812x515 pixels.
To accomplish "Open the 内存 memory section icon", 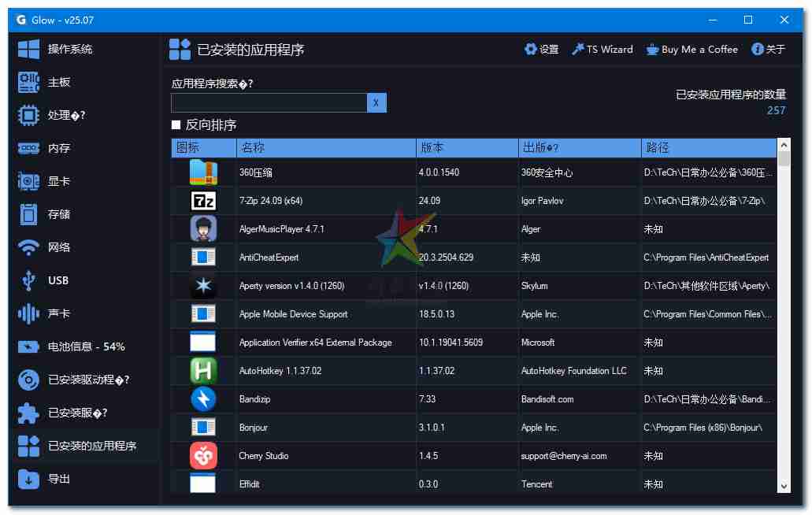I will coord(28,148).
